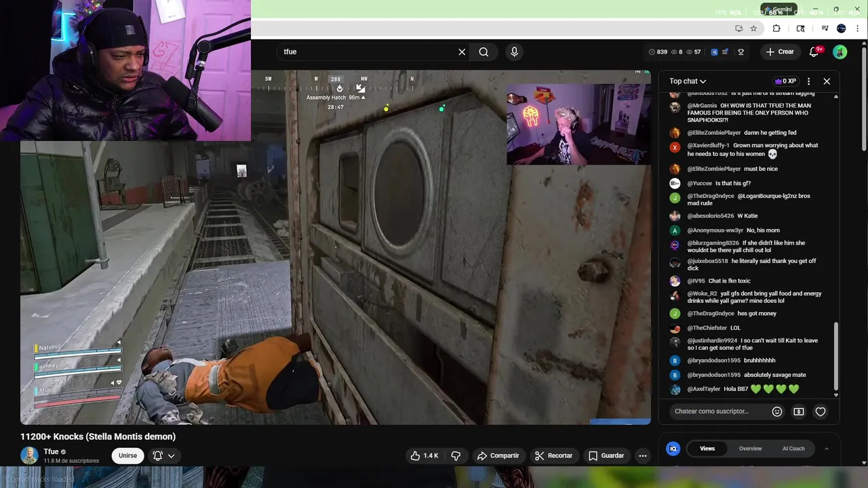Click the blue vidIQ logo in header
Image resolution: width=868 pixels, height=488 pixels.
(714, 52)
